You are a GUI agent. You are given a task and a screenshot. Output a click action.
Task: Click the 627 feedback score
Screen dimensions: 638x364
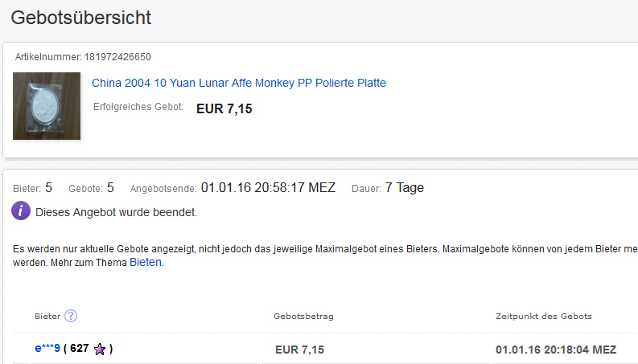(79, 349)
